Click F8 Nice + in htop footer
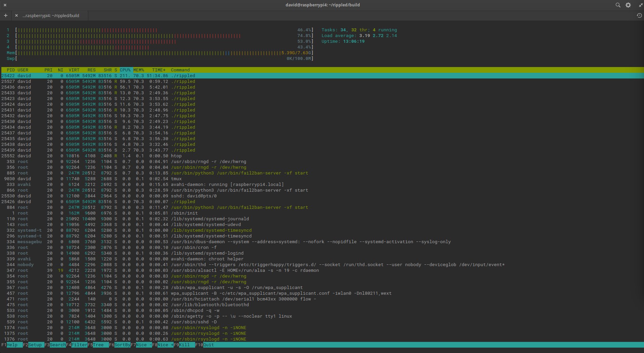 pos(163,345)
